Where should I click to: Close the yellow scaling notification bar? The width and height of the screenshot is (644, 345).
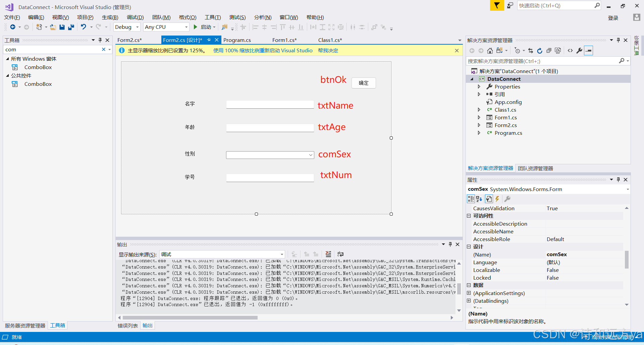(457, 51)
